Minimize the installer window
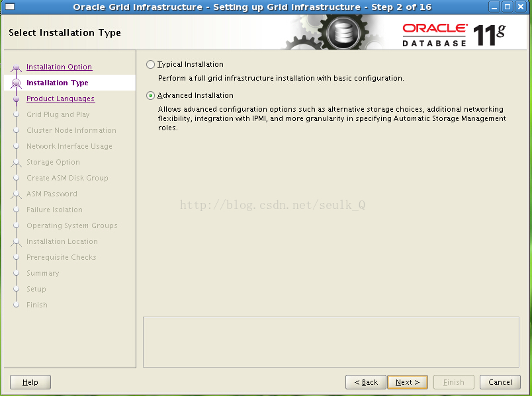Viewport: 532px width, 396px height. click(494, 7)
